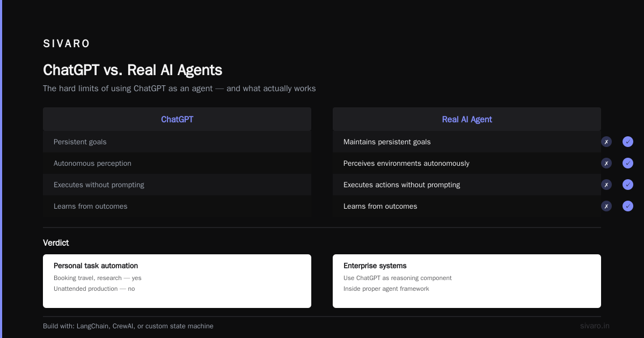This screenshot has height=338, width=644.
Task: Click the Unattended production — no line
Action: coord(94,289)
